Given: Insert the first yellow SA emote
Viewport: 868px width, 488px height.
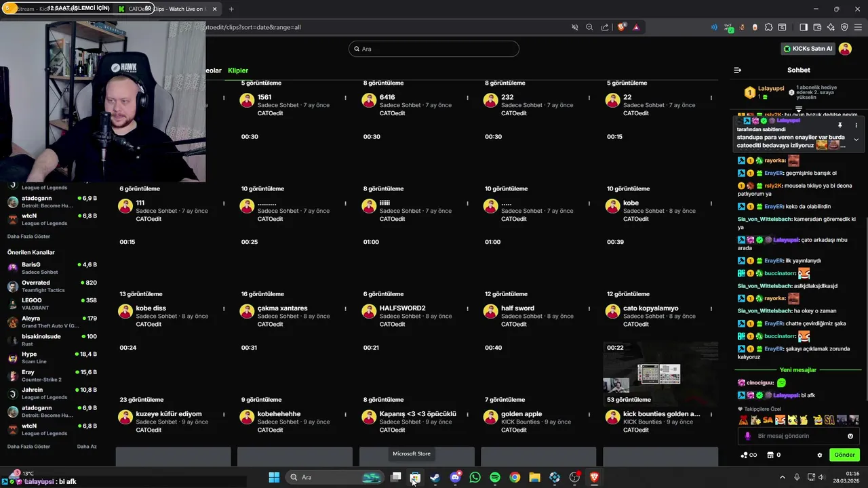Looking at the screenshot, I should pyautogui.click(x=768, y=420).
